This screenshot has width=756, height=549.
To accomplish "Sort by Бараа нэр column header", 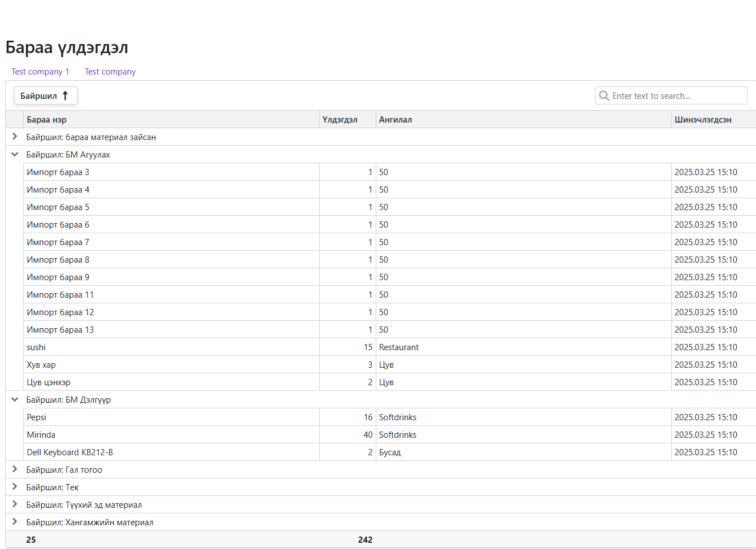I will 172,120.
